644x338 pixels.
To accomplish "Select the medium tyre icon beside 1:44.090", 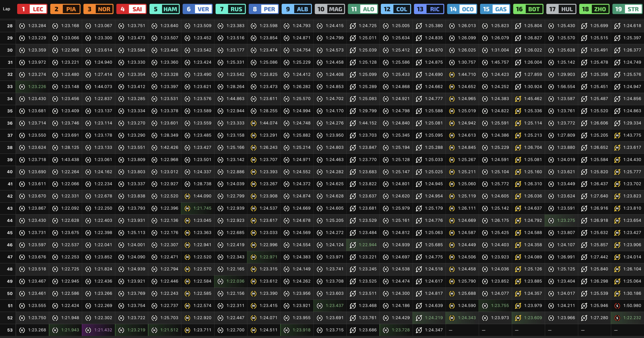I will click(x=187, y=196).
